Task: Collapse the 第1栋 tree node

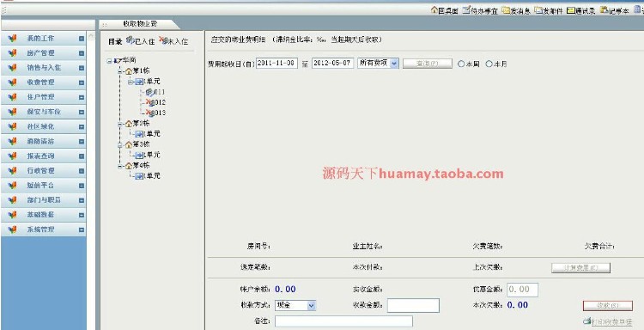Action: coord(120,71)
